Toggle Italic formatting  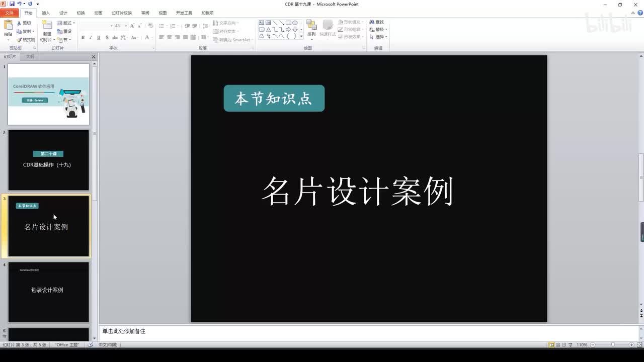pyautogui.click(x=91, y=37)
